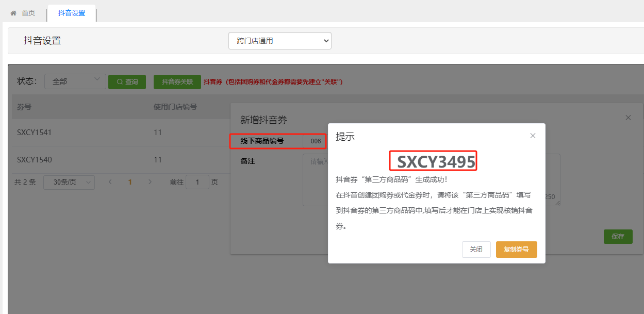The height and width of the screenshot is (314, 644).
Task: Select page number 1
Action: pos(130,182)
